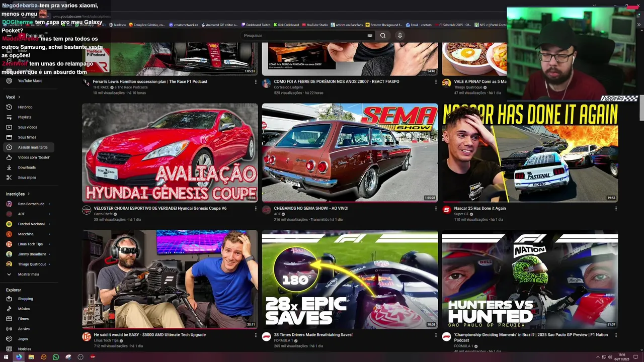Screen dimensions: 644x362
Task: Open Jimmy Broadbent subscription
Action: [x=32, y=254]
